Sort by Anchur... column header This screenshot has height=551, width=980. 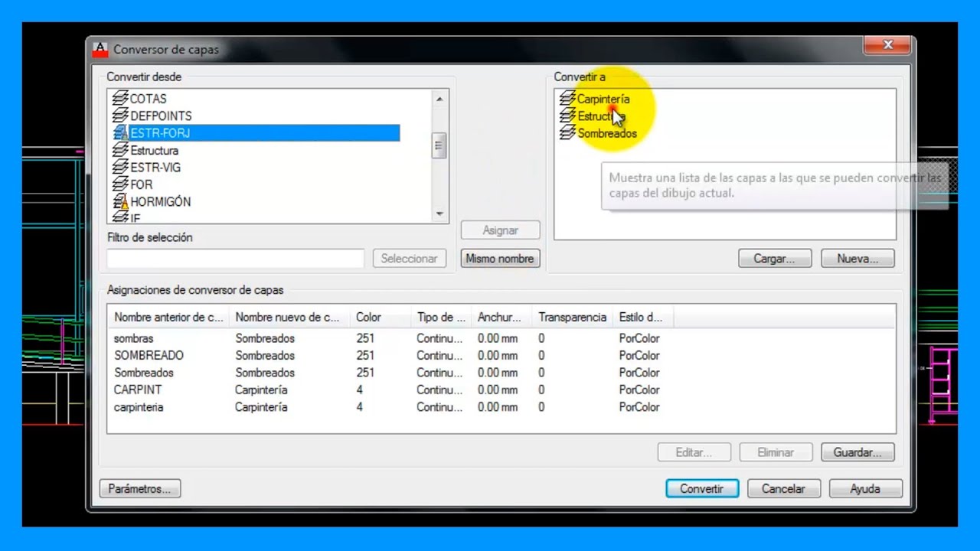(501, 317)
